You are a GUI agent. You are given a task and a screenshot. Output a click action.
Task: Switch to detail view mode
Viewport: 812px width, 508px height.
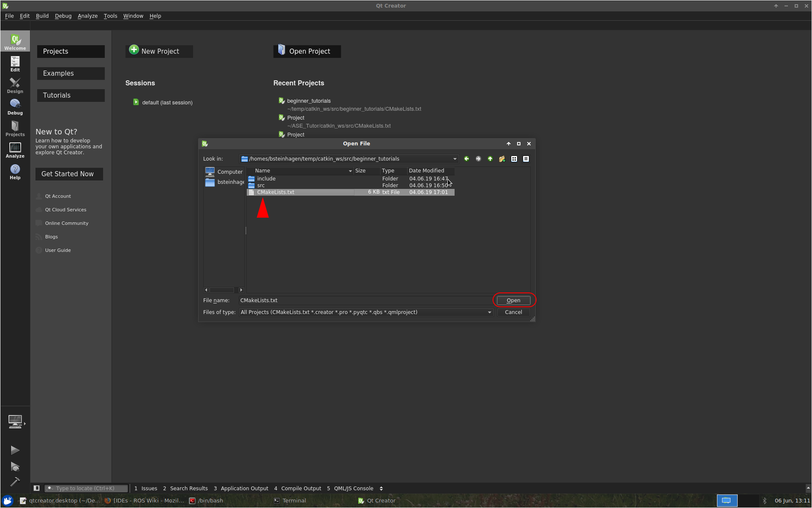tap(526, 159)
